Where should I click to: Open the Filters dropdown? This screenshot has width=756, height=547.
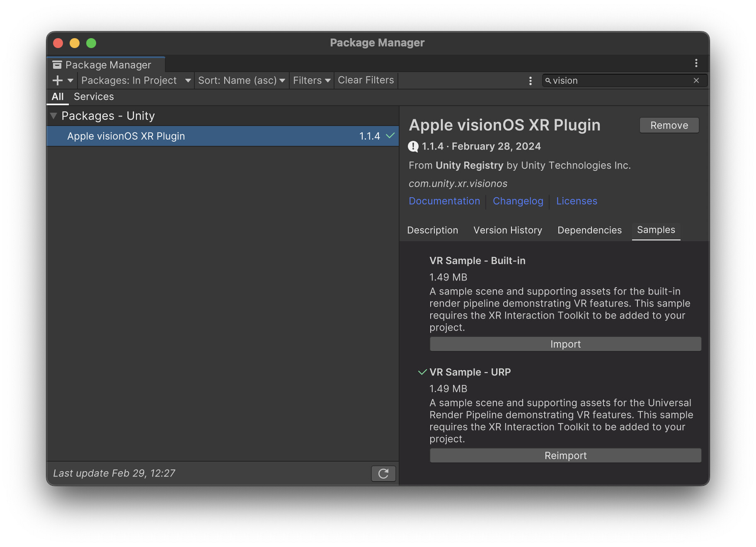[311, 80]
